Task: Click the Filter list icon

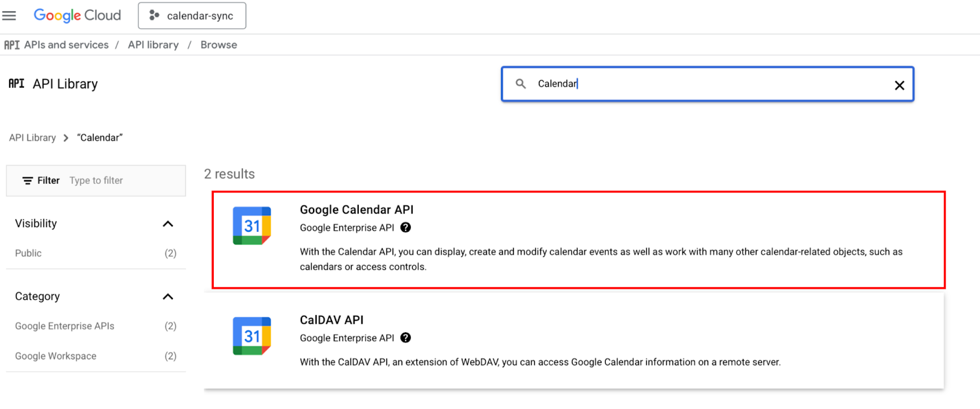Action: (28, 180)
